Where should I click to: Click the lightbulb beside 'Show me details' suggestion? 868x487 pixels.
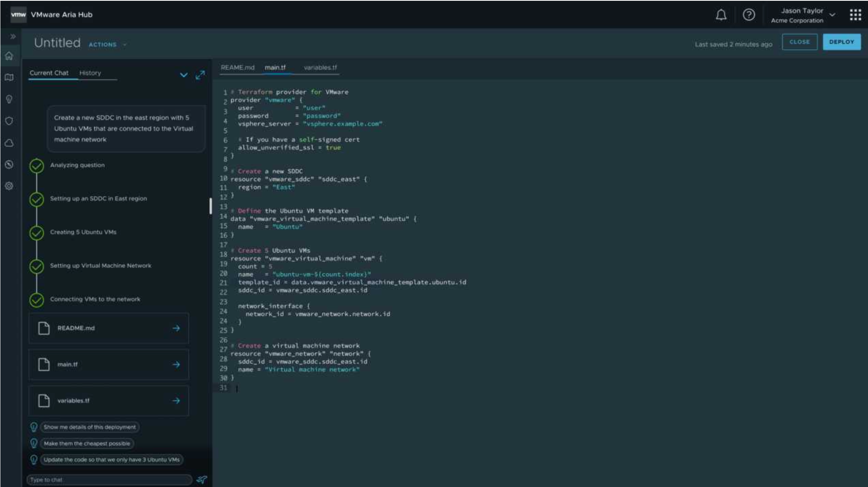pyautogui.click(x=34, y=427)
